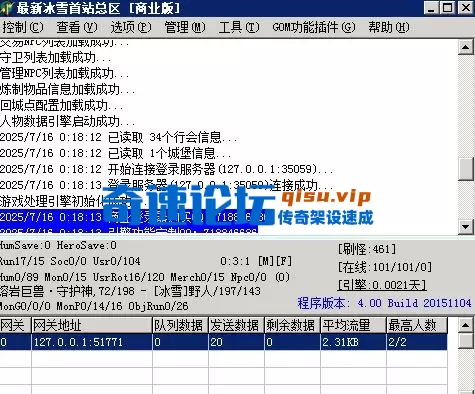This screenshot has width=475, height=394.
Task: Click the 网关地址 column header
Action: click(x=92, y=325)
